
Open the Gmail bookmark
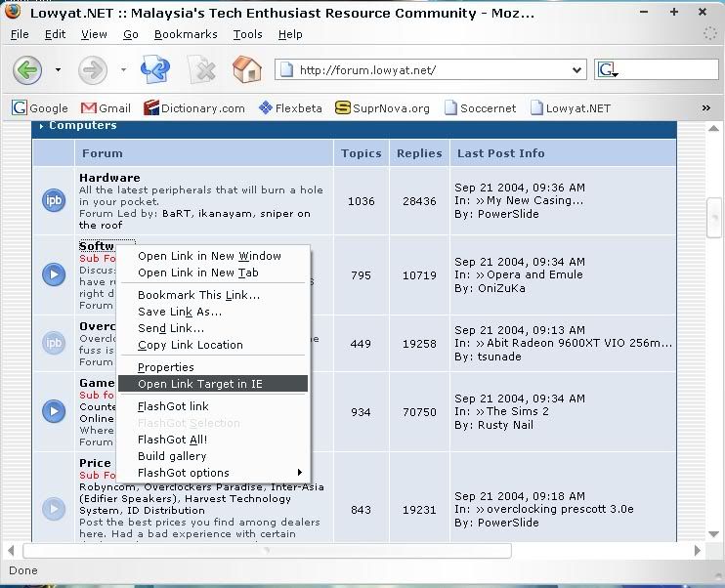pos(106,108)
